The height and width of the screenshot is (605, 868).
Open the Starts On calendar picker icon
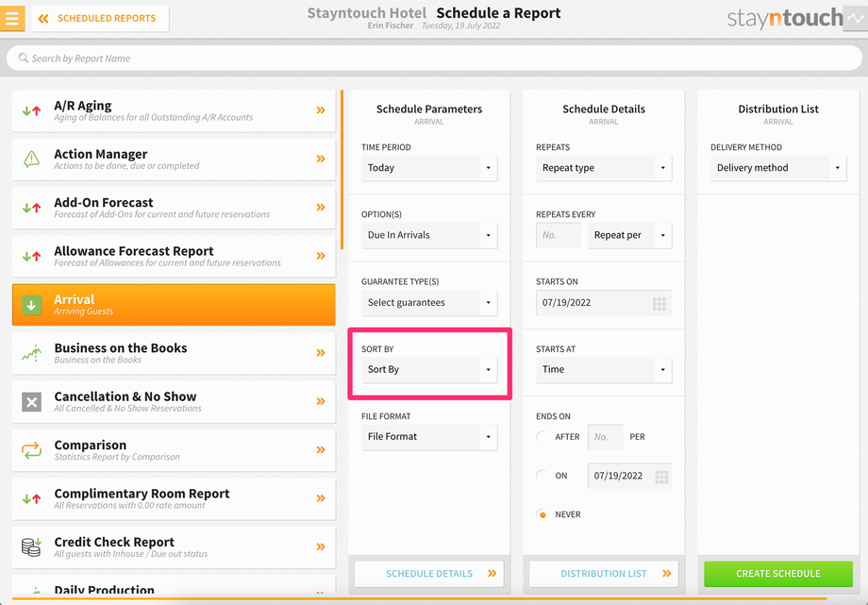(x=659, y=303)
